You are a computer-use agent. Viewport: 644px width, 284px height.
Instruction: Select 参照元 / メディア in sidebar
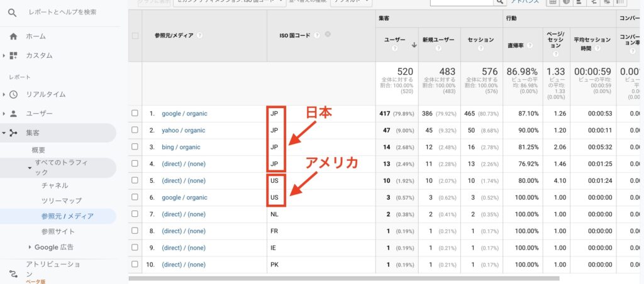(67, 216)
